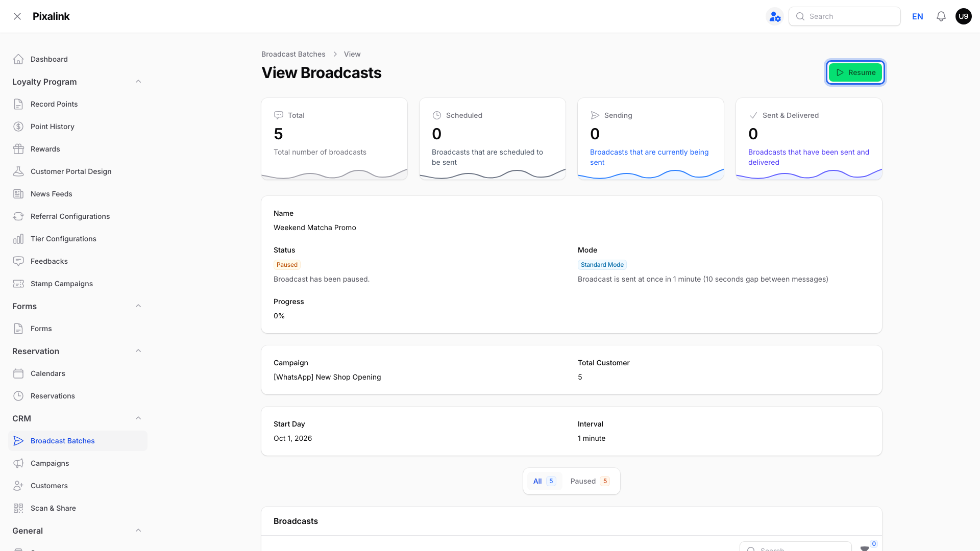Click the Standard Mode badge
Screen dimensions: 980x551
[602, 265]
